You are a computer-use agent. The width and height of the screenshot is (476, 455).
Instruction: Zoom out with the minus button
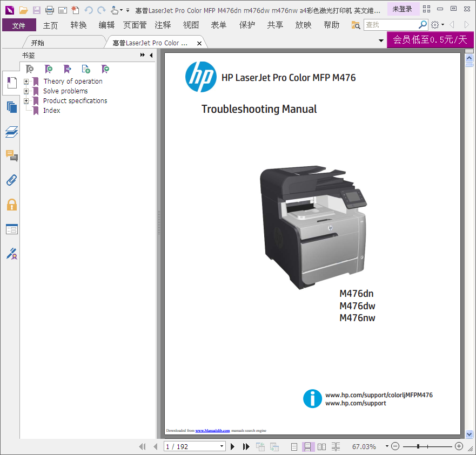pyautogui.click(x=395, y=446)
